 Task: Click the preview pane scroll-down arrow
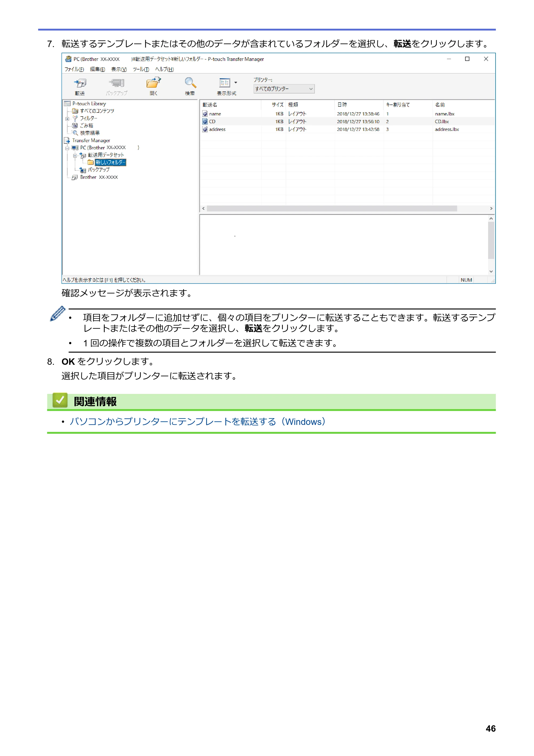tap(491, 272)
